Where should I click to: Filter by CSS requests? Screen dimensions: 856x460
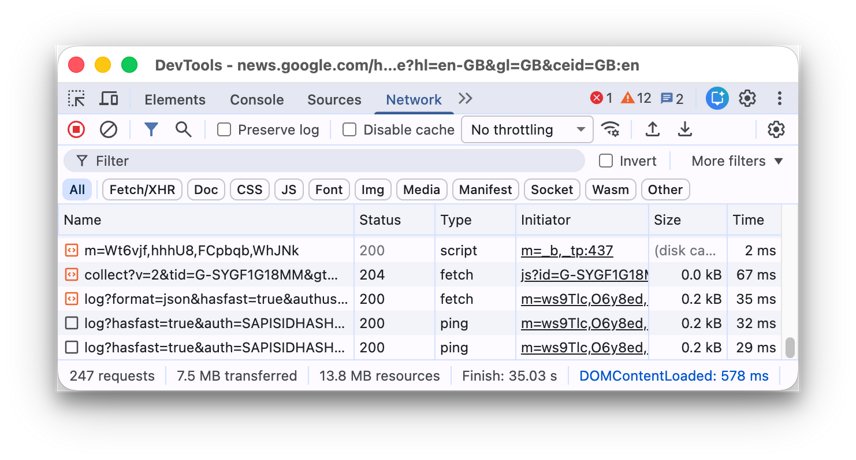click(249, 189)
